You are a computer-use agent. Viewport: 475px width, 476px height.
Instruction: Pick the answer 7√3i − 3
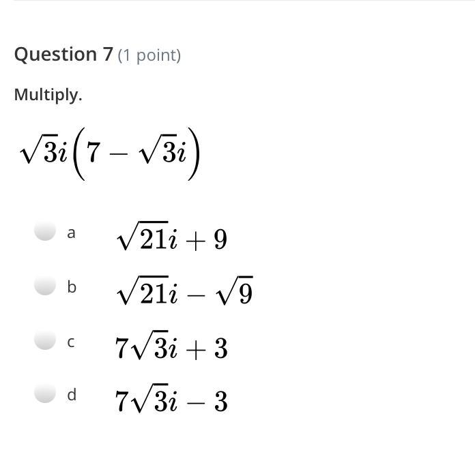pyautogui.click(x=171, y=398)
